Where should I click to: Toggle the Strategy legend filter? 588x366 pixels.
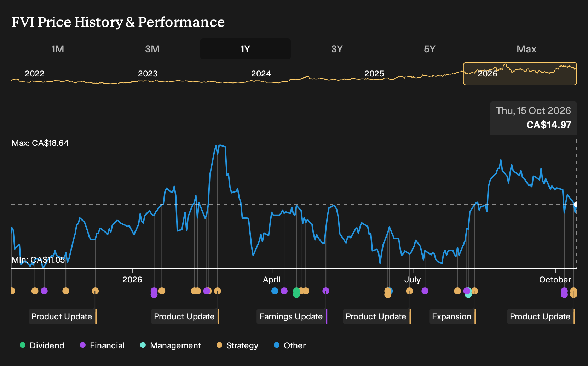[237, 345]
